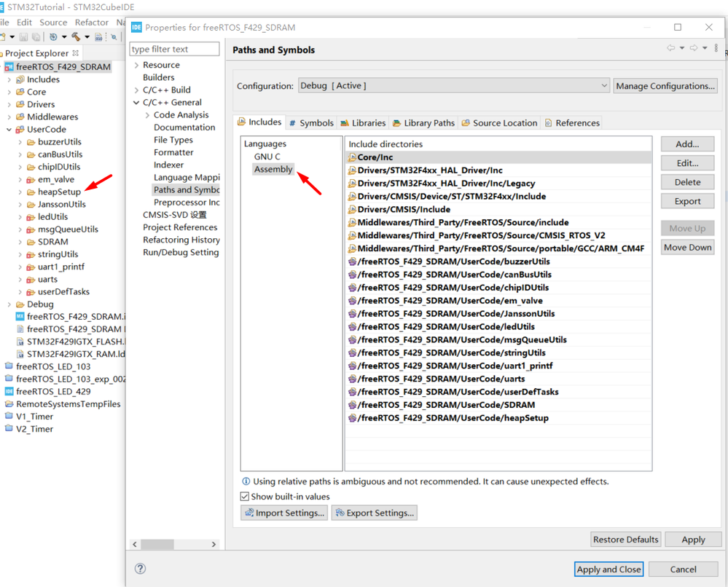Click the Project Explorer view icon
Screen dimensions: 728x587
2,53
